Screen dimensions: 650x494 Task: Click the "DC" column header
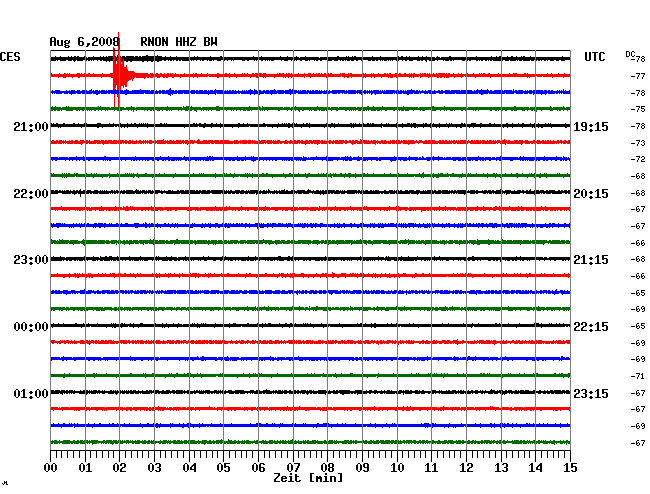(x=630, y=54)
